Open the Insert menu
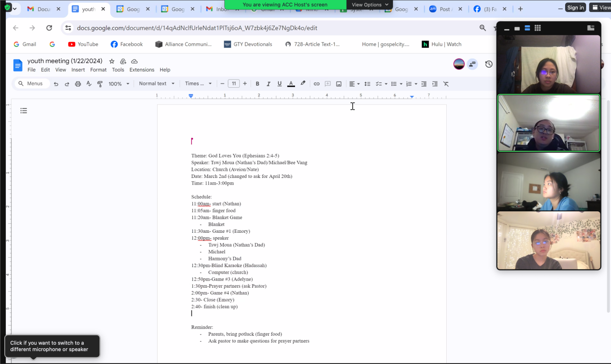 (x=78, y=70)
